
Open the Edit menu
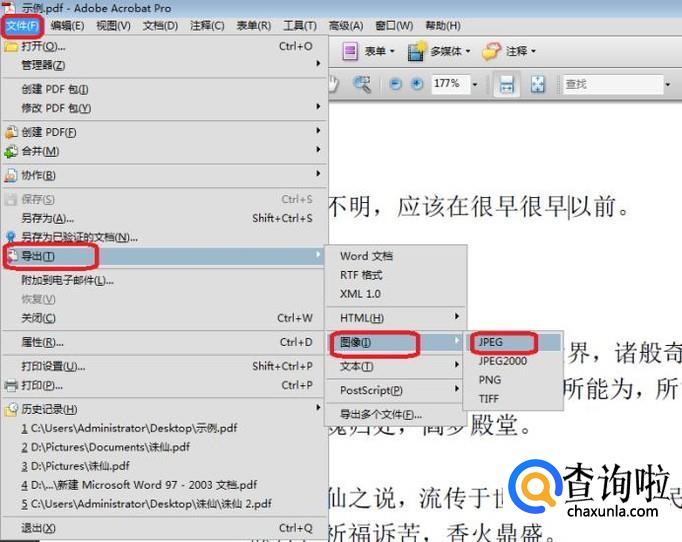point(67,26)
